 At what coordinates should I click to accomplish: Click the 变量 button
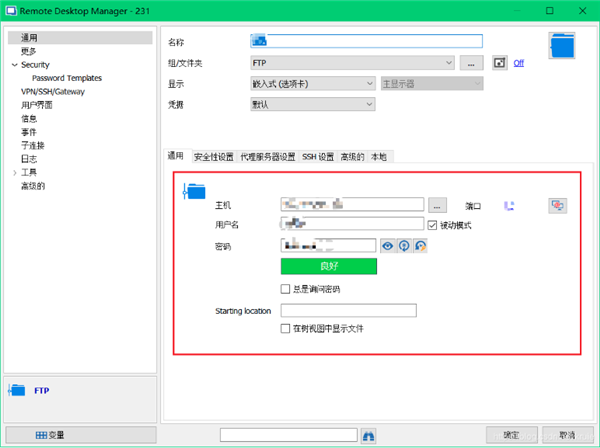click(x=81, y=435)
